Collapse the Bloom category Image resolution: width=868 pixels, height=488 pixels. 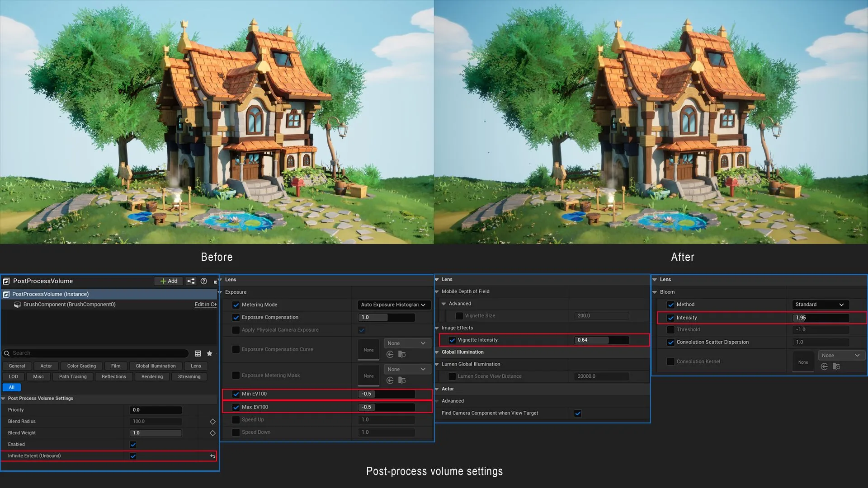(655, 292)
